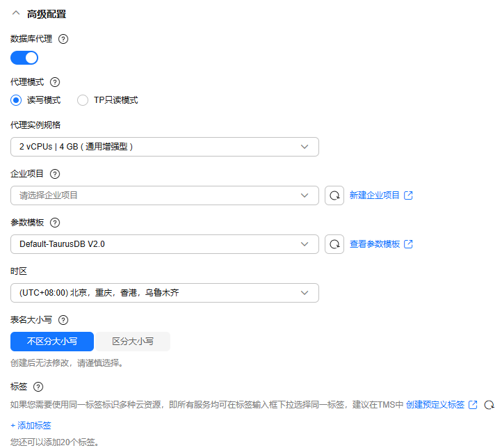Click the 时区 label

point(19,271)
